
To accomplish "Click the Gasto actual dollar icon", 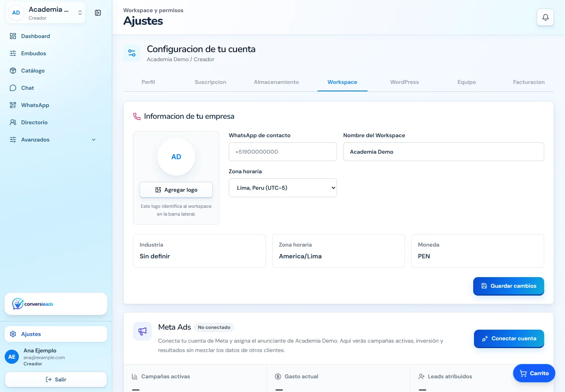I will point(278,376).
